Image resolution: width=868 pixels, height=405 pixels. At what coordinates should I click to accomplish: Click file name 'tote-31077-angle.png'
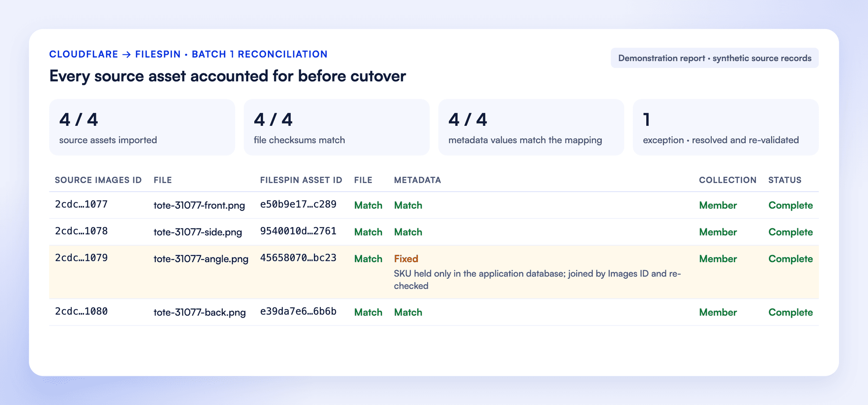coord(201,259)
